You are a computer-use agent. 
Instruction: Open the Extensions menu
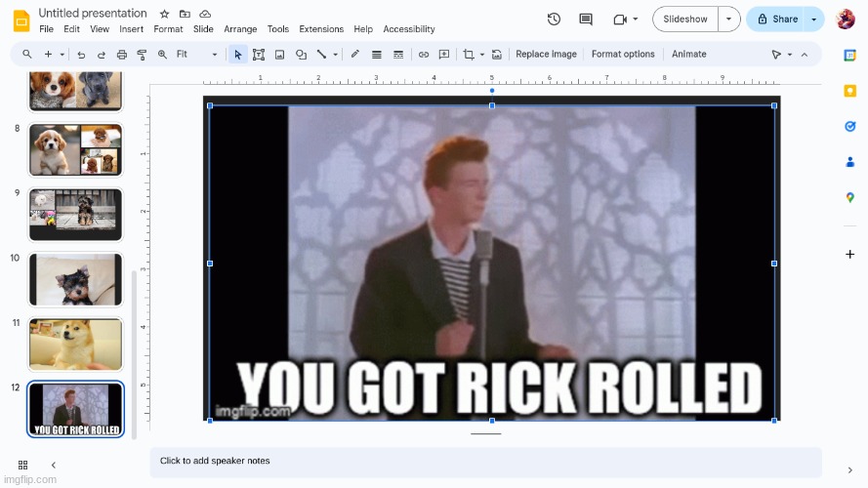321,29
